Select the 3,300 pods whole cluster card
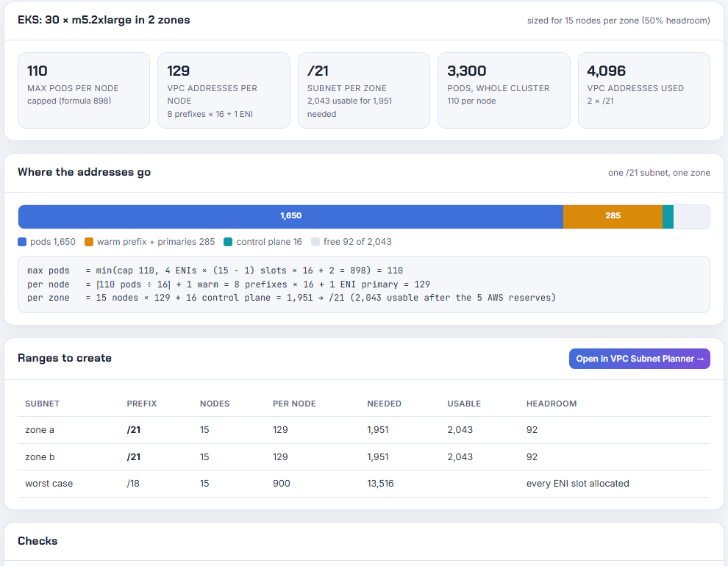The image size is (728, 566). [x=504, y=90]
